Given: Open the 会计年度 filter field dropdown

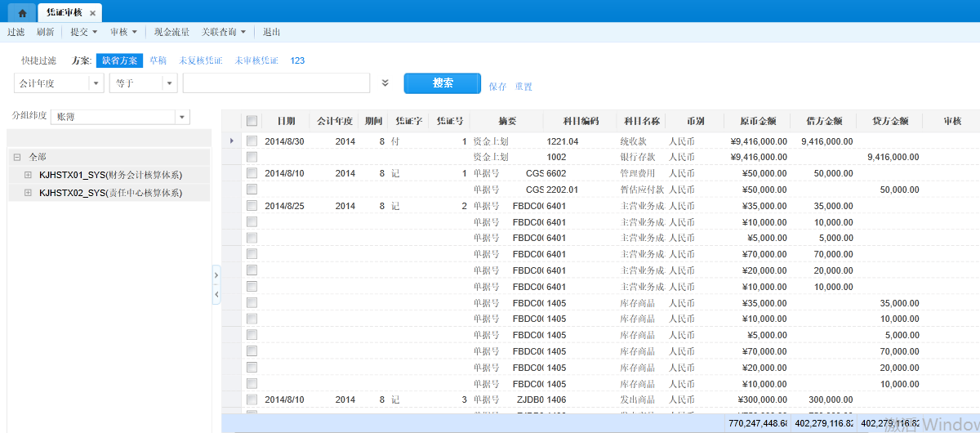Looking at the screenshot, I should coord(96,83).
